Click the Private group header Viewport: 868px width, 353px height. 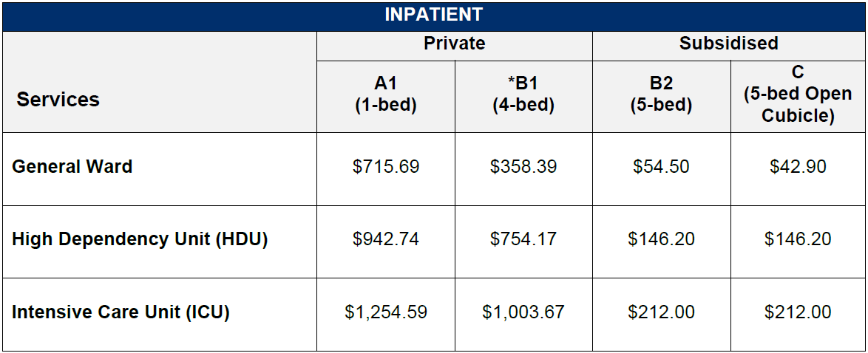click(454, 44)
